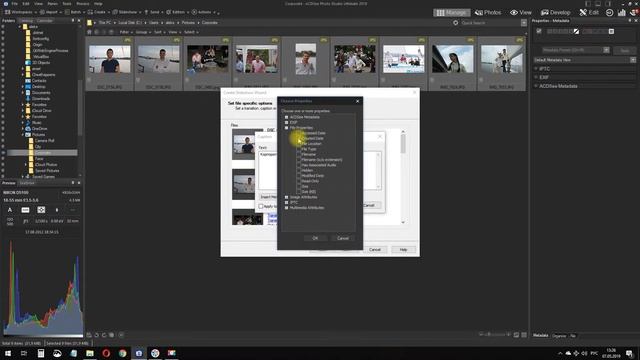Expand the Multimedia Attributes node
Image resolution: width=640 pixels, height=360 pixels.
click(287, 208)
